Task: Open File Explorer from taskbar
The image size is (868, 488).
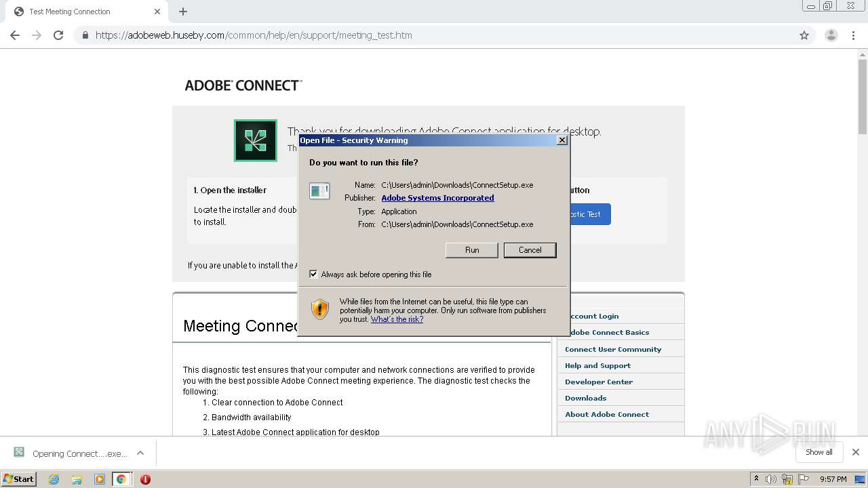Action: click(77, 479)
